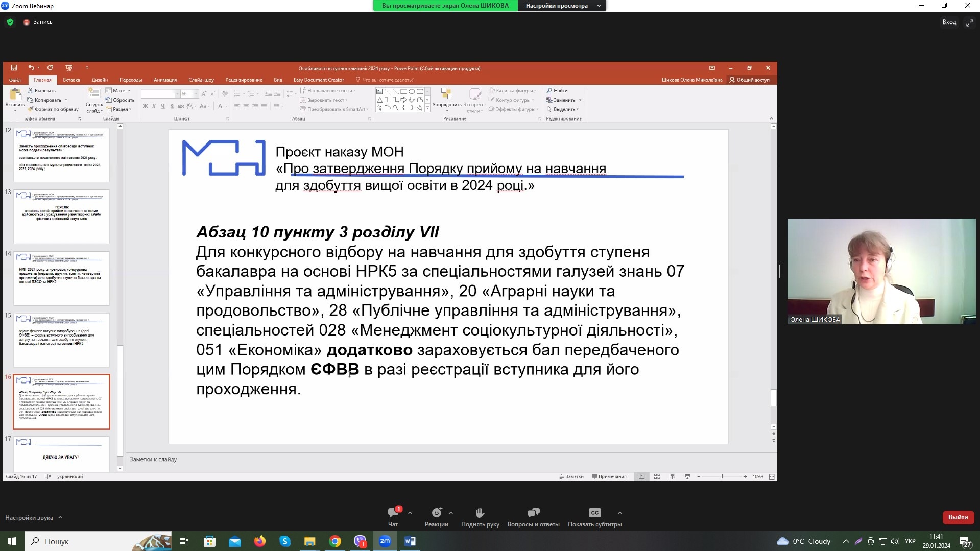This screenshot has width=980, height=551.
Task: Click the Найти (Find) magnifier button
Action: click(557, 91)
